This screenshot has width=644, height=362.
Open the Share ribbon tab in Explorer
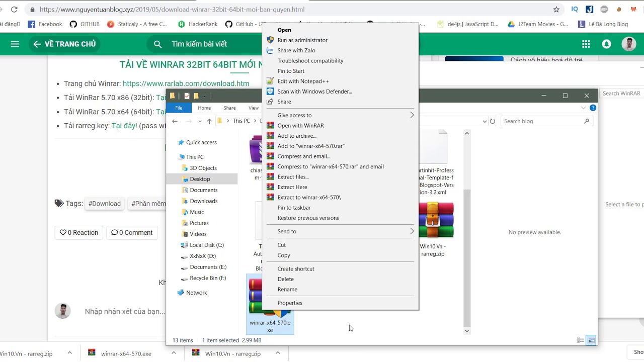(229, 108)
